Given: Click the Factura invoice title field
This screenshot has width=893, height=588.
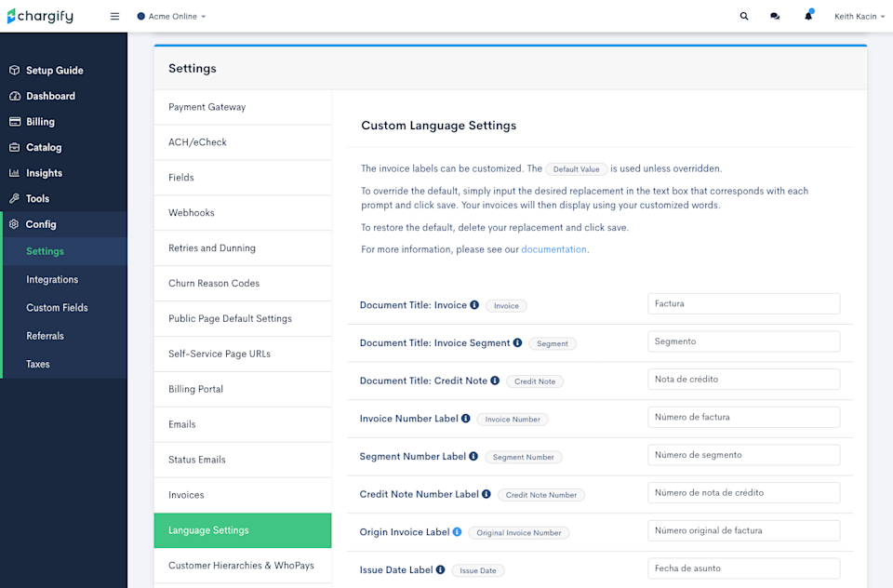Looking at the screenshot, I should [744, 303].
